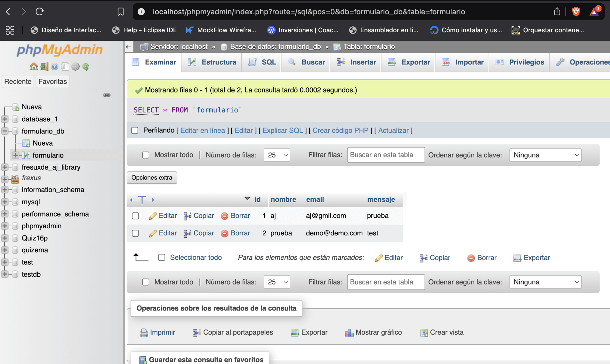The width and height of the screenshot is (610, 364).
Task: Open the Exportar tab
Action: point(409,62)
